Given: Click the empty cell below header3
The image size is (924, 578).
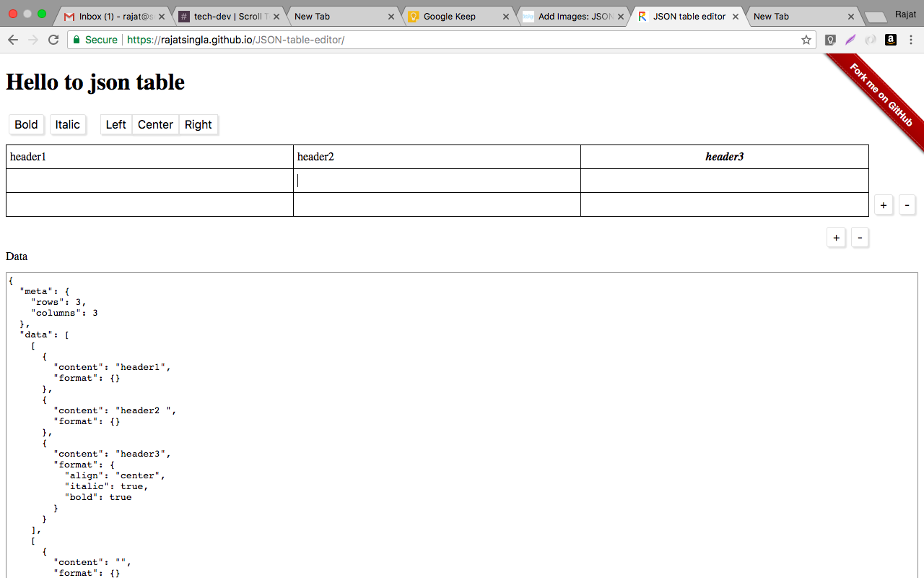Looking at the screenshot, I should click(725, 181).
